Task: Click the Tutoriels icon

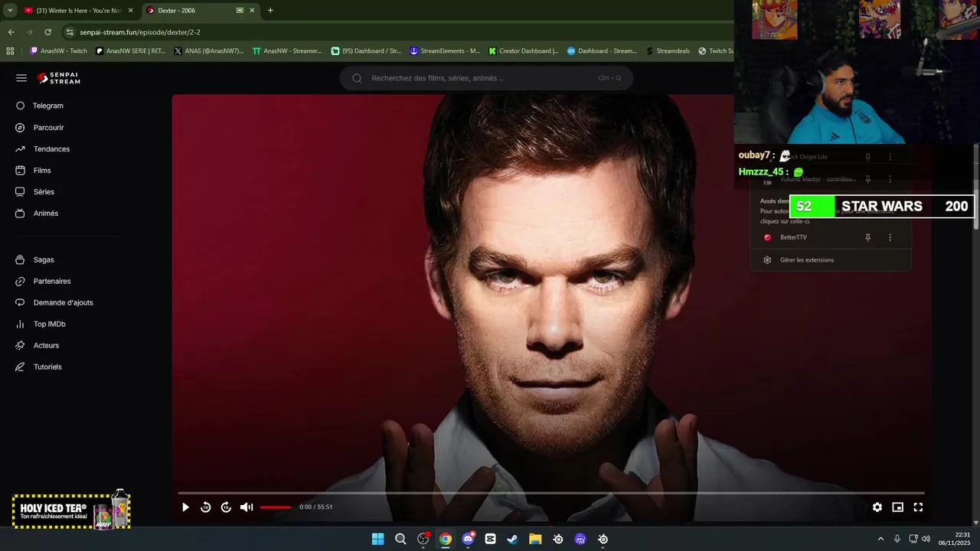Action: pos(20,367)
